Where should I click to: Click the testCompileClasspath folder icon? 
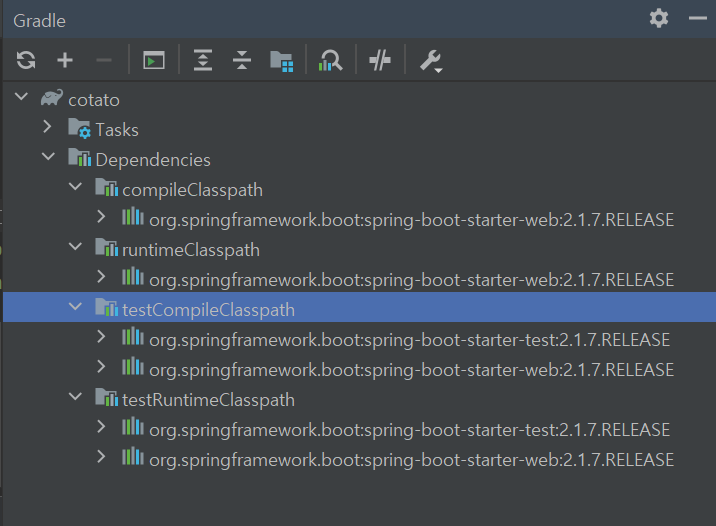[106, 308]
